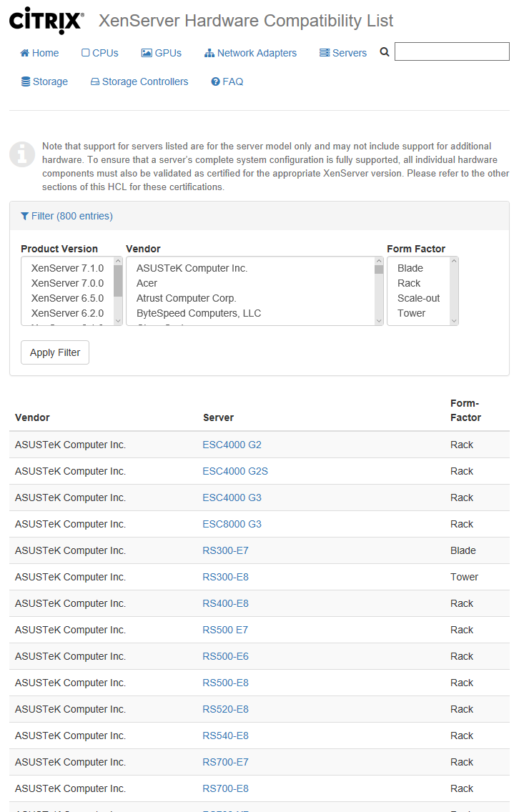Click Blade form factor in RS300-E7 row

point(463,550)
